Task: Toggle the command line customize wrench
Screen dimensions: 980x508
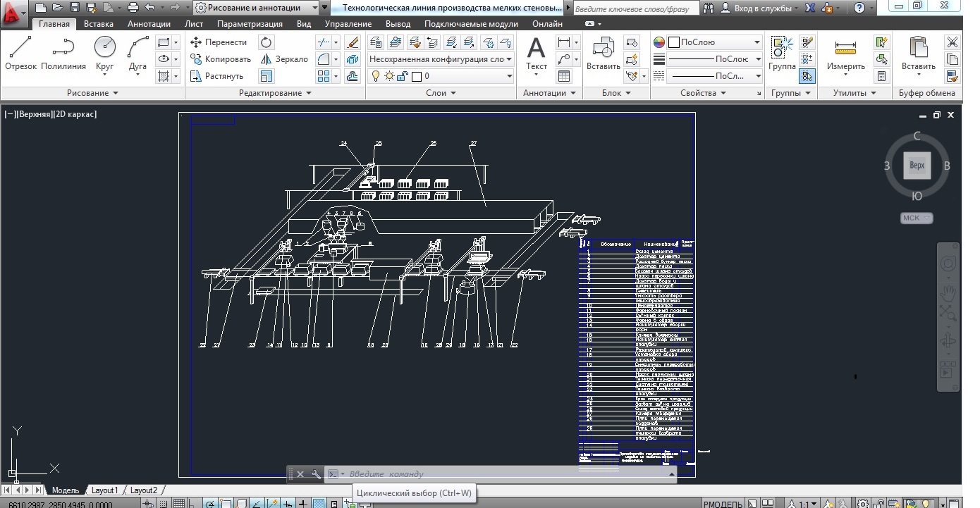Action: (x=316, y=474)
